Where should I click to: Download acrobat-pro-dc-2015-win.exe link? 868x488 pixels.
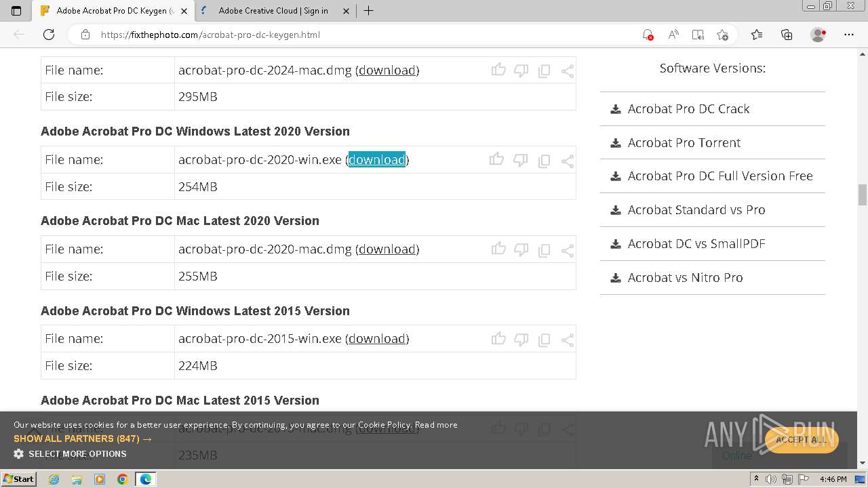point(377,338)
